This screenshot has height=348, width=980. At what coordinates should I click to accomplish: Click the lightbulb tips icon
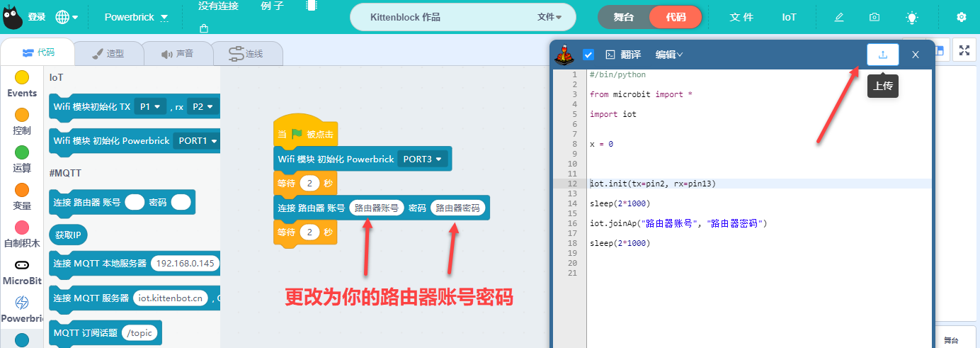(912, 17)
